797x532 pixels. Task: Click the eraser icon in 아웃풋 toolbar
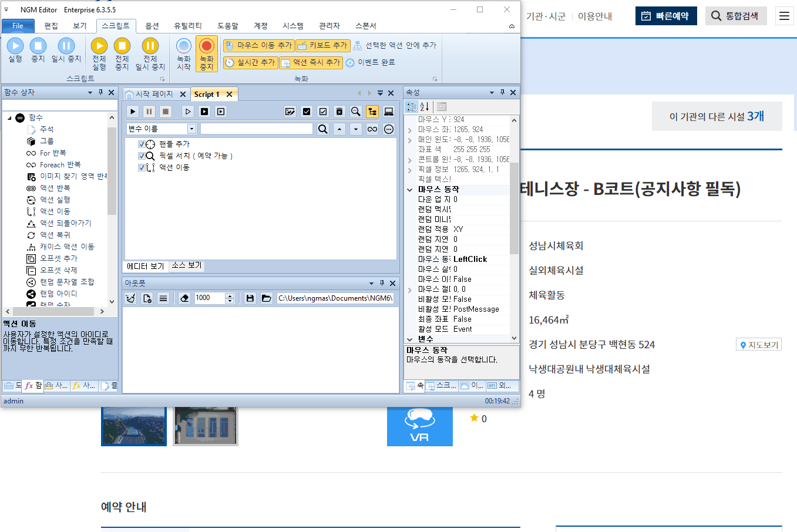pos(184,298)
